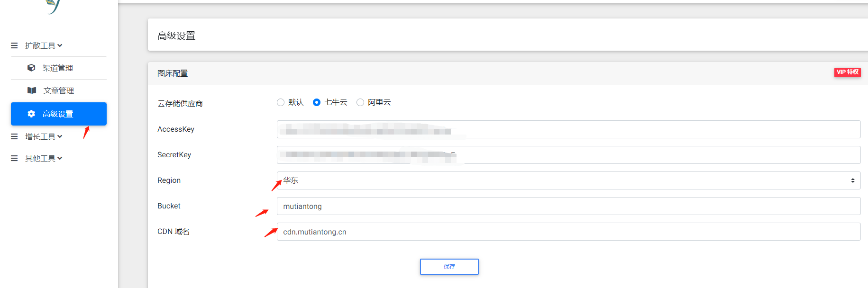
Task: Click into the Bucket field
Action: coord(568,206)
